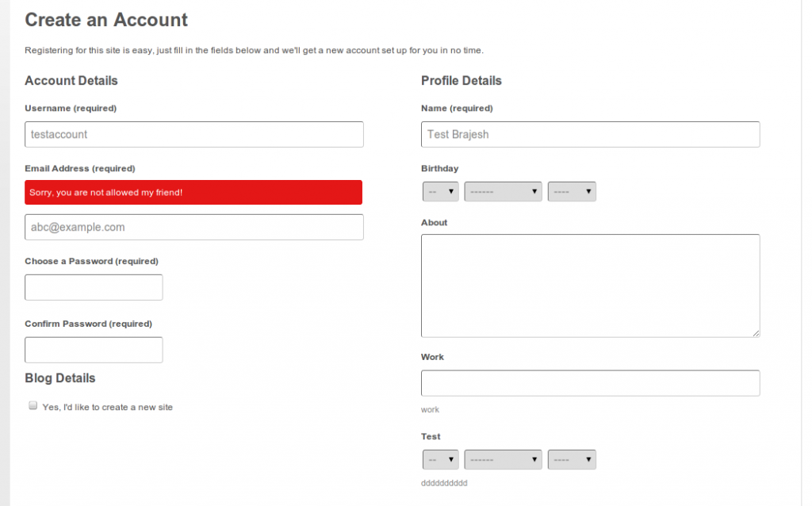Image resolution: width=812 pixels, height=506 pixels.
Task: Open the Birthday year dropdown
Action: [x=572, y=191]
